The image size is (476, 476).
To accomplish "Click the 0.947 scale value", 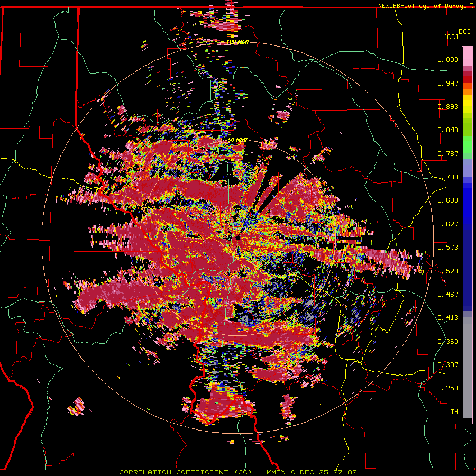I will [x=448, y=83].
